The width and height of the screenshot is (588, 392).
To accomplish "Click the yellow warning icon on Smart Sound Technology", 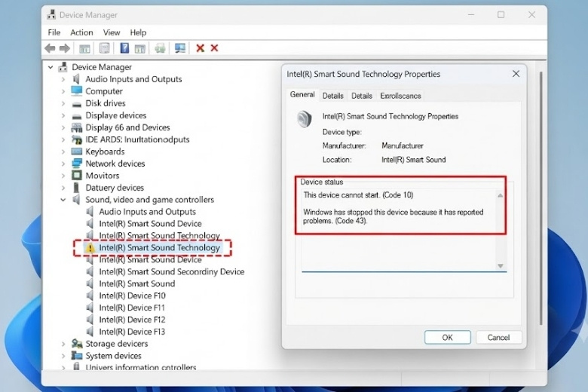I will click(x=90, y=247).
